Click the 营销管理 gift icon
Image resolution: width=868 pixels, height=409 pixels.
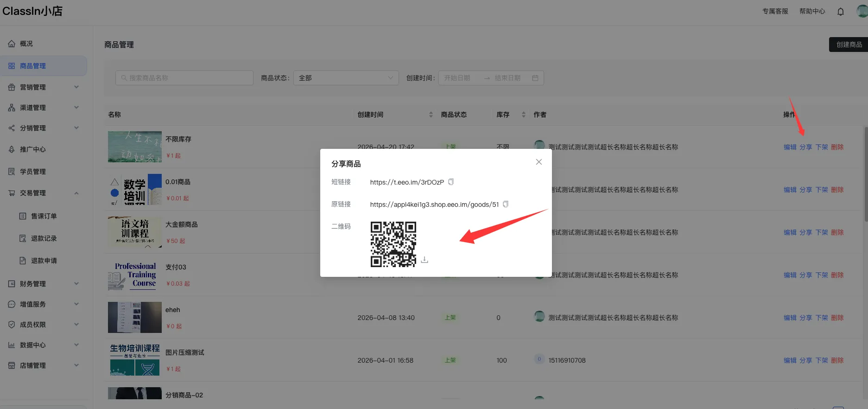[12, 87]
